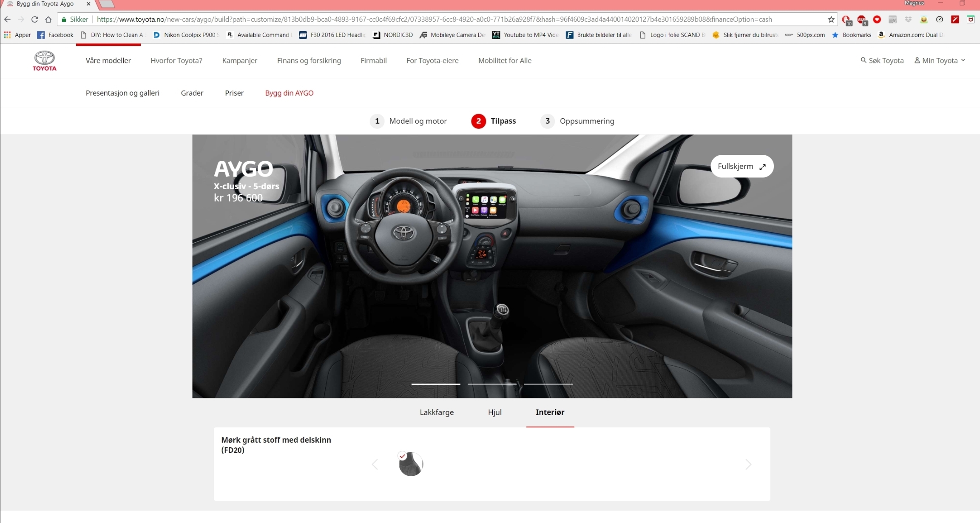Switch to the Interiør tab
980x523 pixels.
point(550,412)
